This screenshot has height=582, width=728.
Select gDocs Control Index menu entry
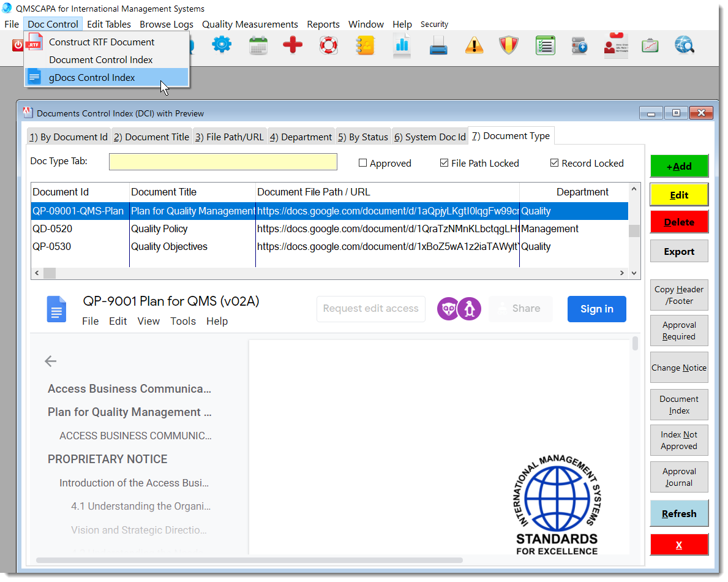pyautogui.click(x=92, y=77)
